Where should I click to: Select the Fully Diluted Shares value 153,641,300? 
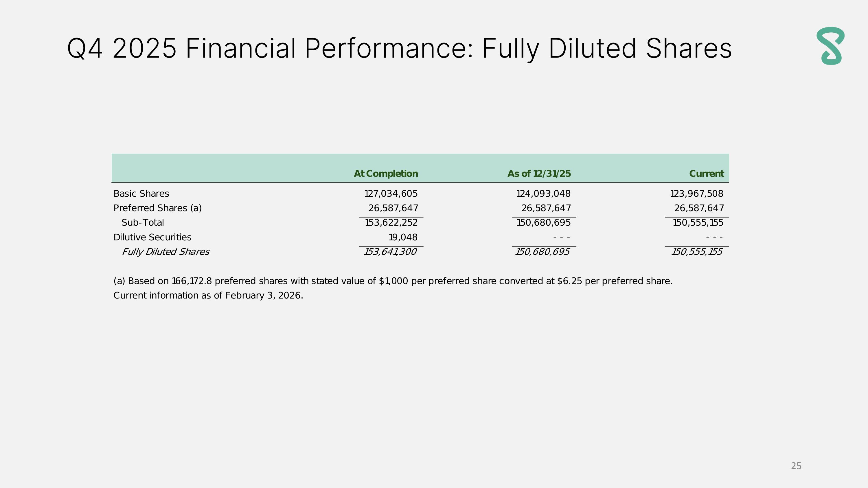[x=390, y=252]
